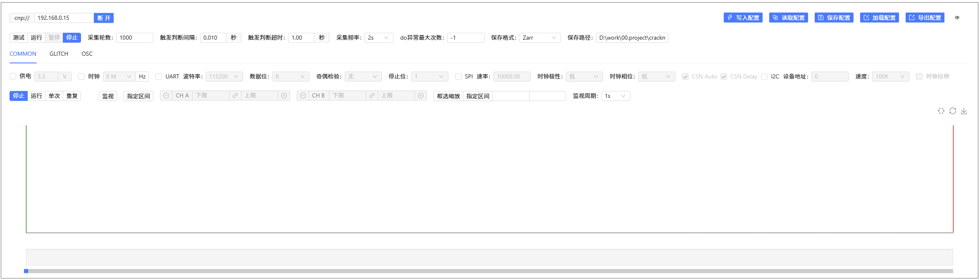The width and height of the screenshot is (980, 280).
Task: Enable the SPI checkbox
Action: pos(458,76)
